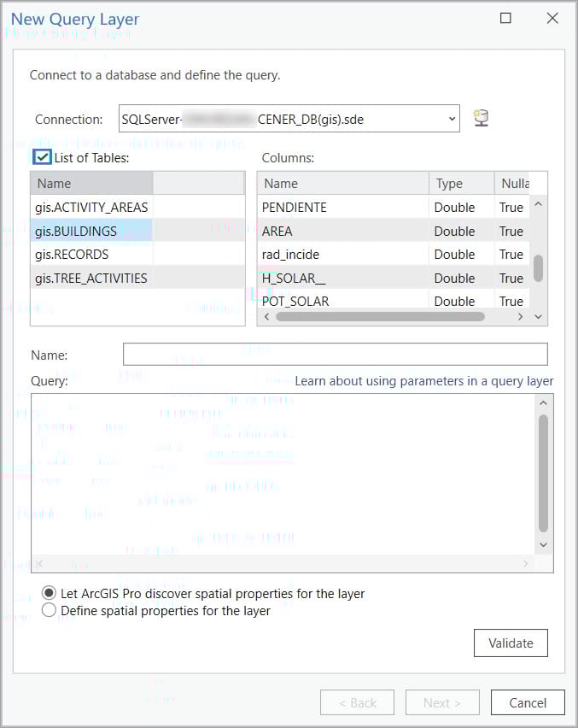Click inside the Query text area

[283, 473]
